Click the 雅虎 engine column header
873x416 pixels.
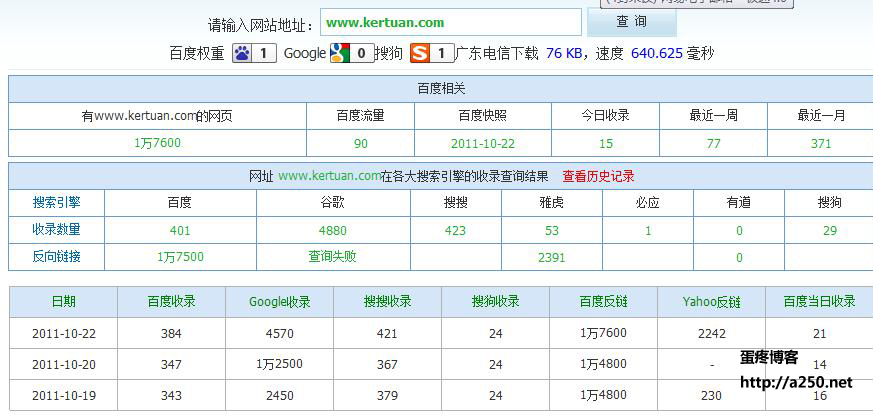tap(552, 203)
